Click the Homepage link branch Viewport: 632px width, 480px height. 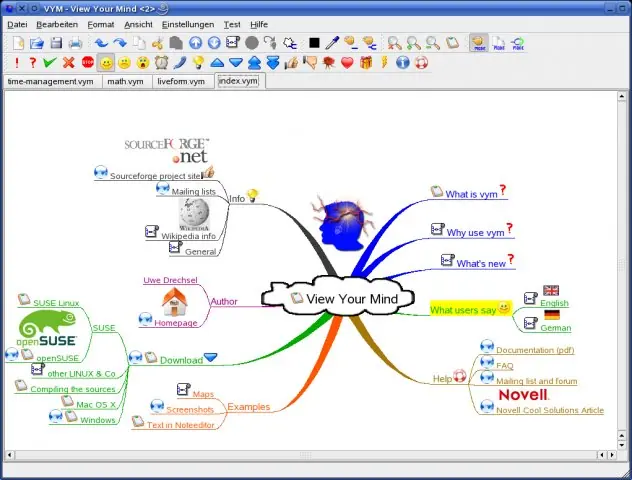click(x=176, y=323)
